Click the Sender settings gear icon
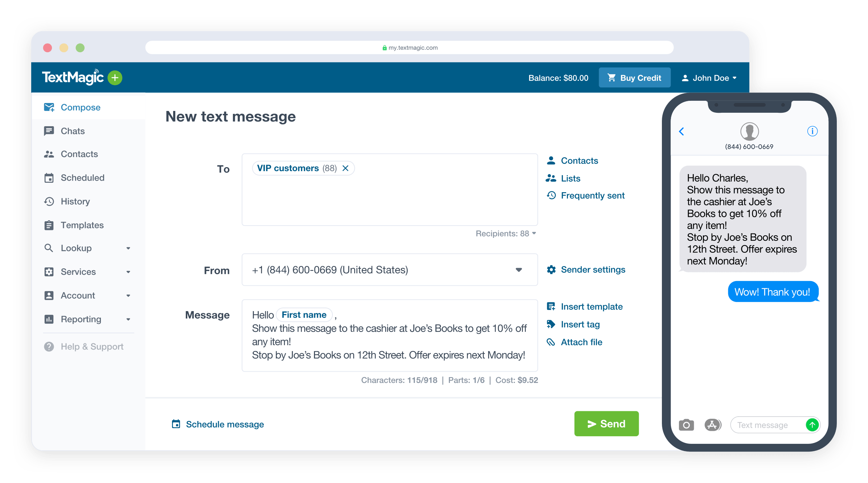Viewport: 868px width, 483px height. click(x=551, y=269)
